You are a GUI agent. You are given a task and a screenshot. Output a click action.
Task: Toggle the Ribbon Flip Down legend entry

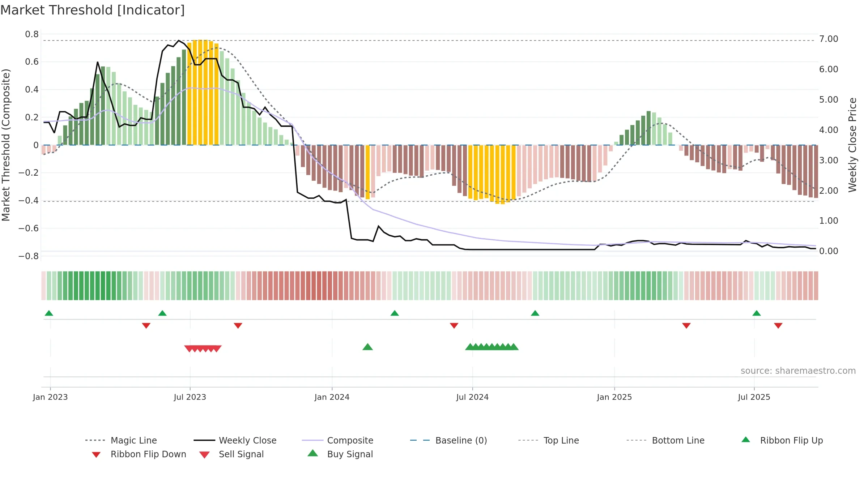139,454
